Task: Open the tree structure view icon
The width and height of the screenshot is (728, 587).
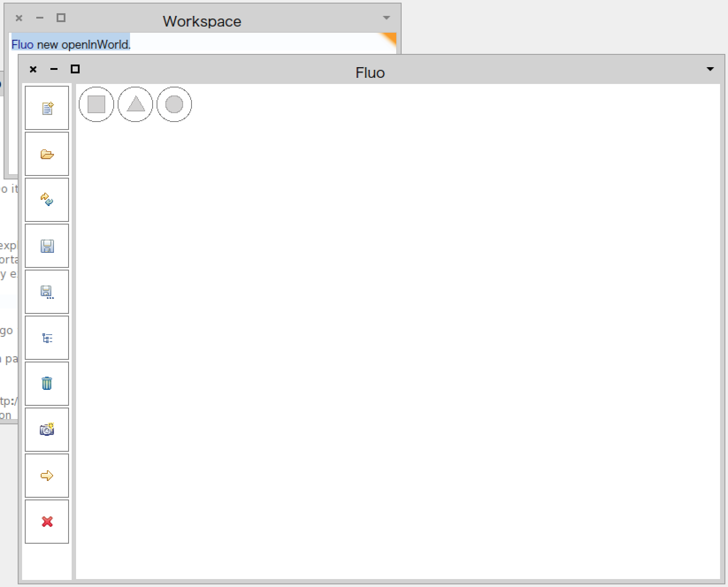Action: [47, 338]
